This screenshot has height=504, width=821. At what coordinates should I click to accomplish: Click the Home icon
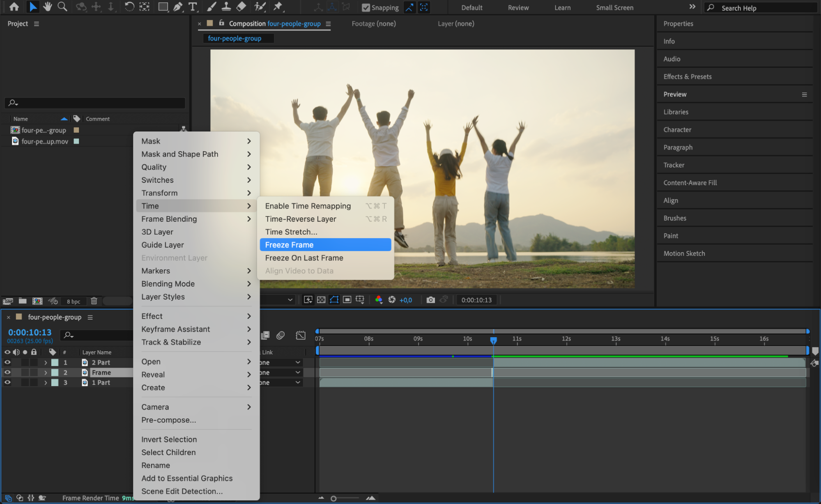coord(14,7)
